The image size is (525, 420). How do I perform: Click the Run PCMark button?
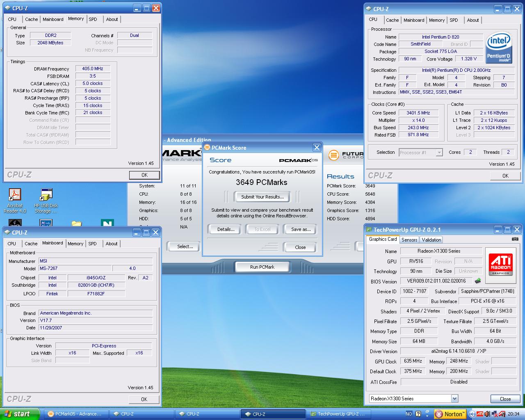(x=262, y=267)
